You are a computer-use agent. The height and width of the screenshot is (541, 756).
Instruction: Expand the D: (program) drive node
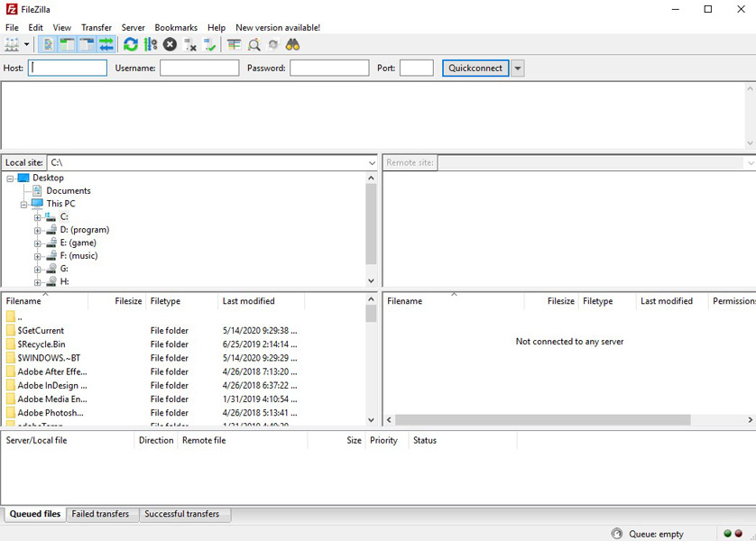point(38,230)
